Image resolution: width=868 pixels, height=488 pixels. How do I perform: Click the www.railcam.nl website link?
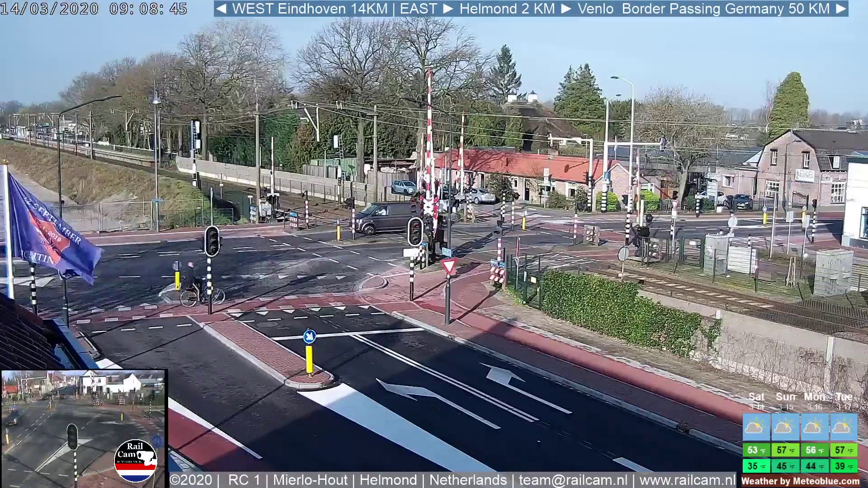[688, 480]
